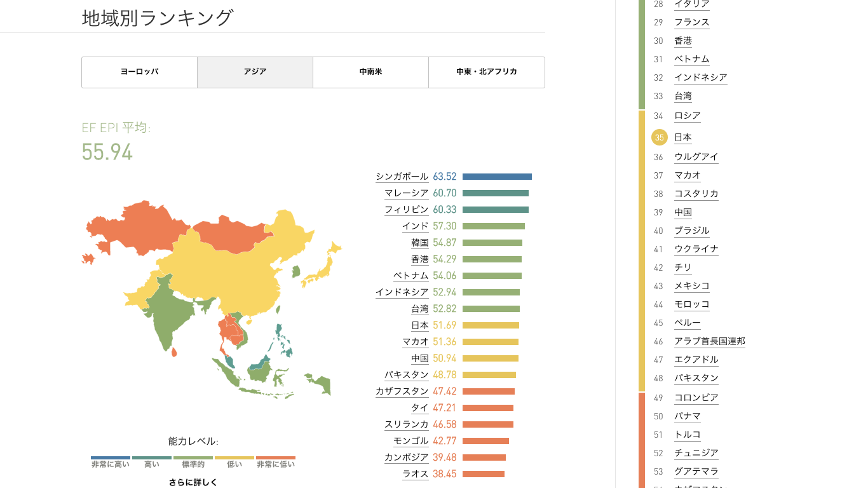Open the ラオス country link
Screen dimensions: 868x488
416,474
